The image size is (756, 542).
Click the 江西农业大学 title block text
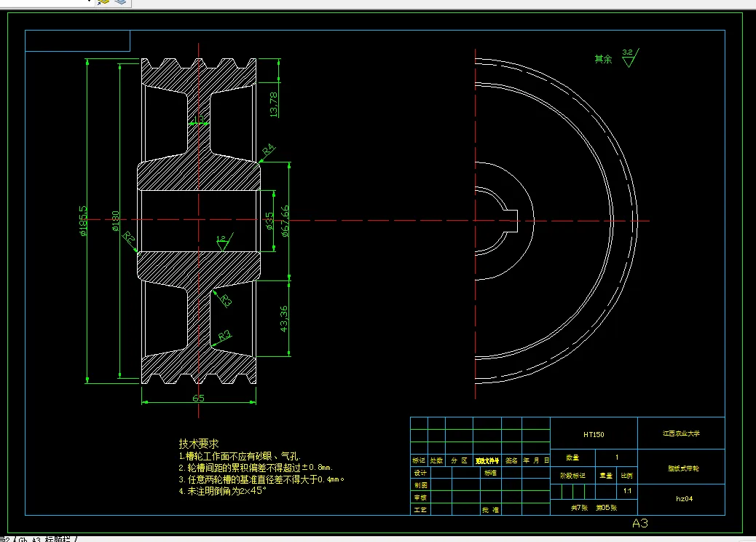681,433
